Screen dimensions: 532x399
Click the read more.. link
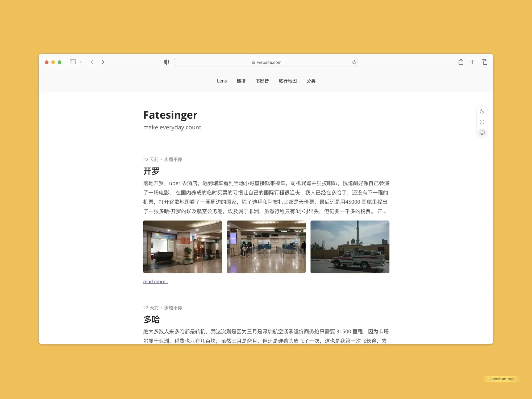click(155, 281)
